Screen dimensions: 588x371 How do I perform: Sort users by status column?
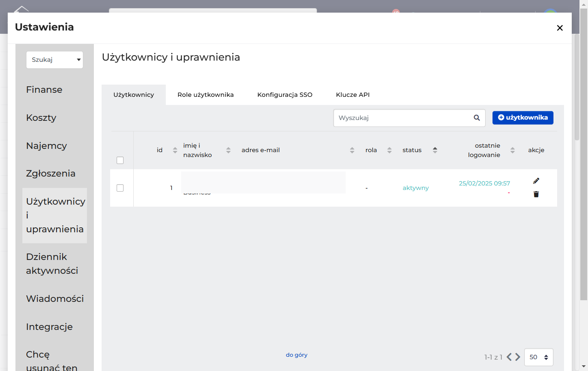[435, 150]
